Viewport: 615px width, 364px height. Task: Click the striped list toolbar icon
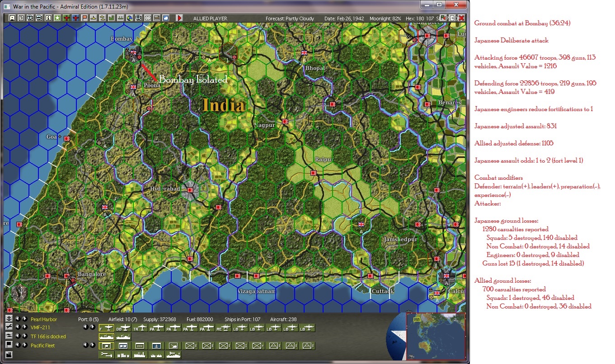click(x=157, y=18)
